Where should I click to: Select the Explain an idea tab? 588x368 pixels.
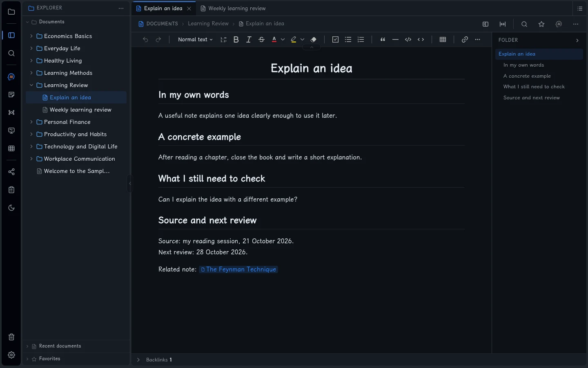point(163,8)
